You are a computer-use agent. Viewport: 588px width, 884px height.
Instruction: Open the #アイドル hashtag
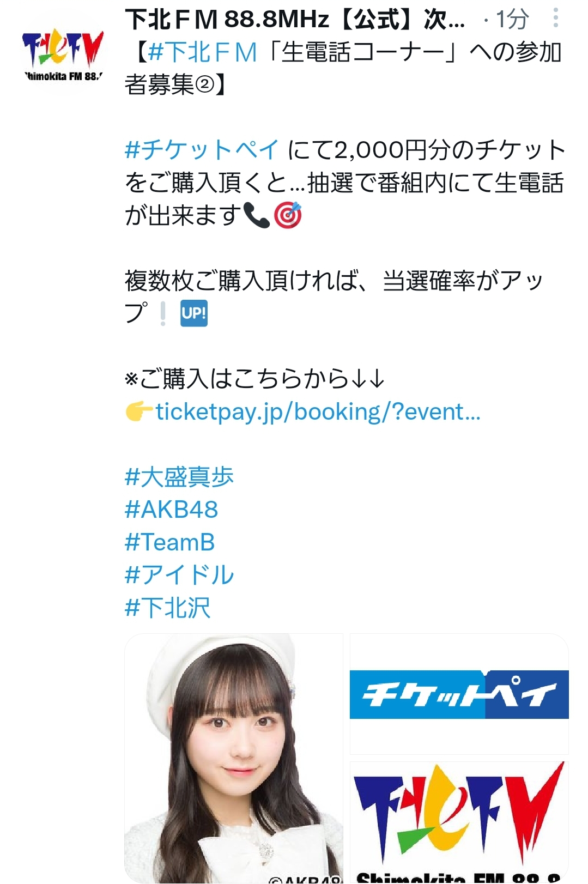click(x=179, y=575)
